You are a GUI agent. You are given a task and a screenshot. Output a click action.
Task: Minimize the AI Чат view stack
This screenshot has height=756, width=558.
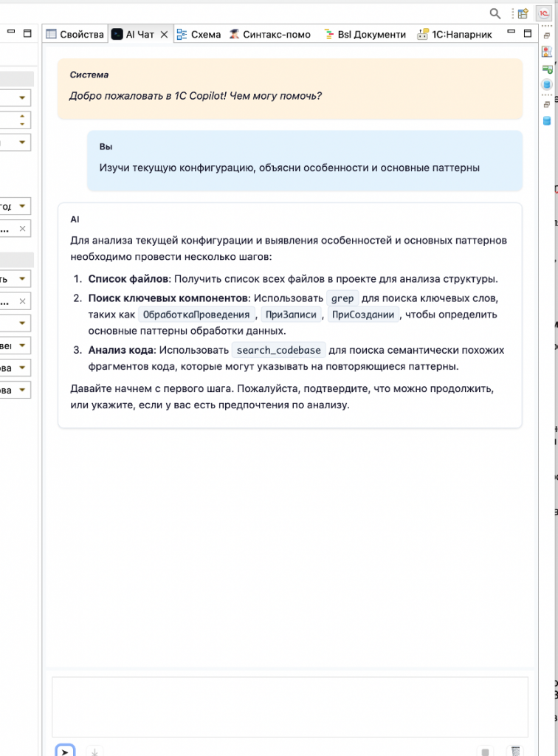click(x=512, y=32)
